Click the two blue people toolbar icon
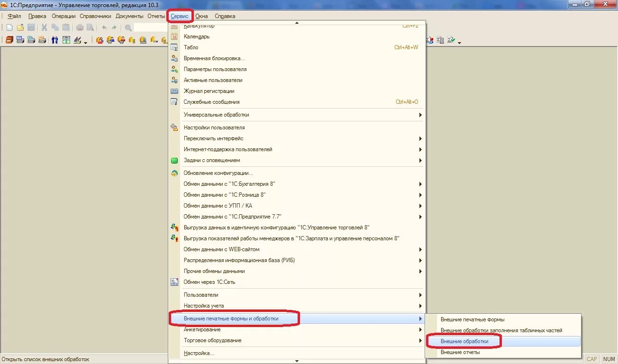Screen dimensions: 618x364 coord(55,40)
